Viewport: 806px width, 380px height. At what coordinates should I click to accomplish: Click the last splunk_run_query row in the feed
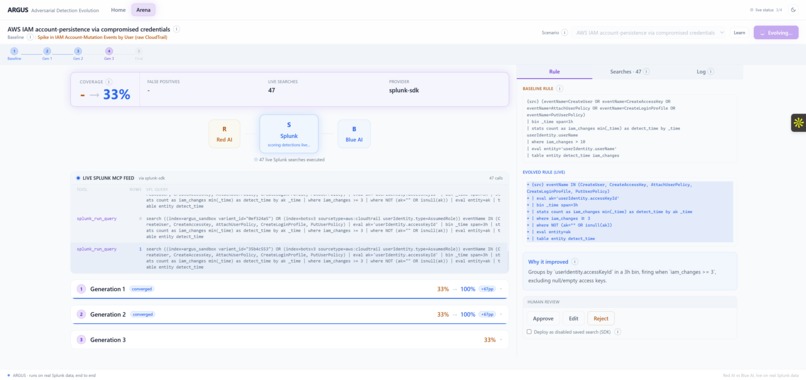(x=289, y=258)
